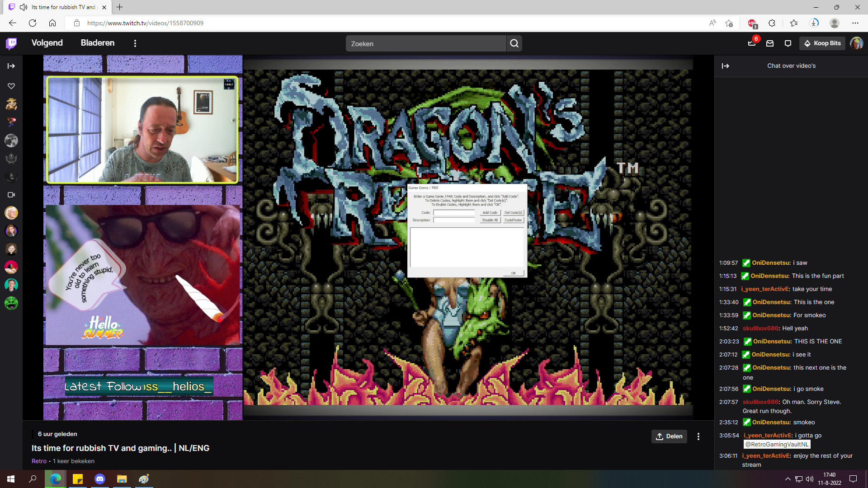Open the Retro category link
This screenshot has width=868, height=488.
(x=39, y=461)
